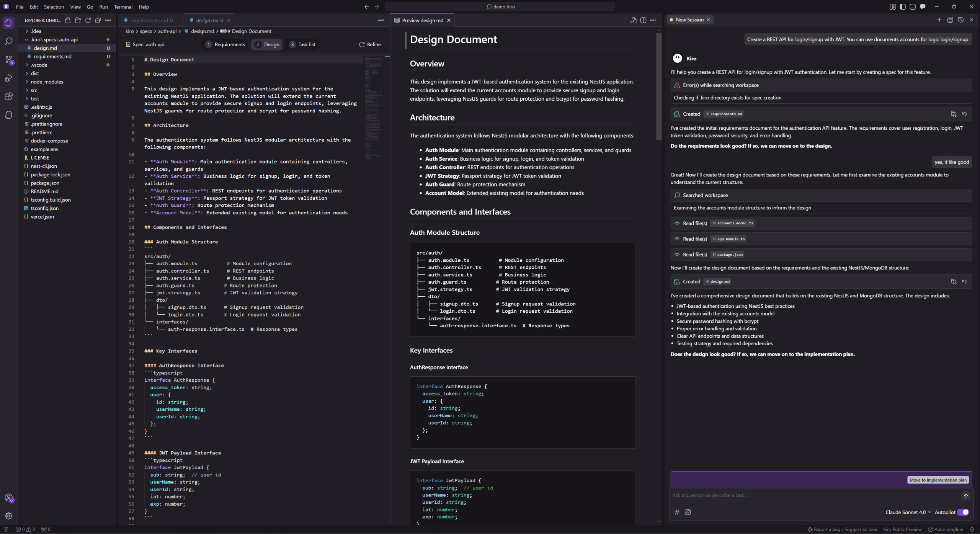The width and height of the screenshot is (980, 534).
Task: Expand the .vscode folder
Action: (67, 65)
